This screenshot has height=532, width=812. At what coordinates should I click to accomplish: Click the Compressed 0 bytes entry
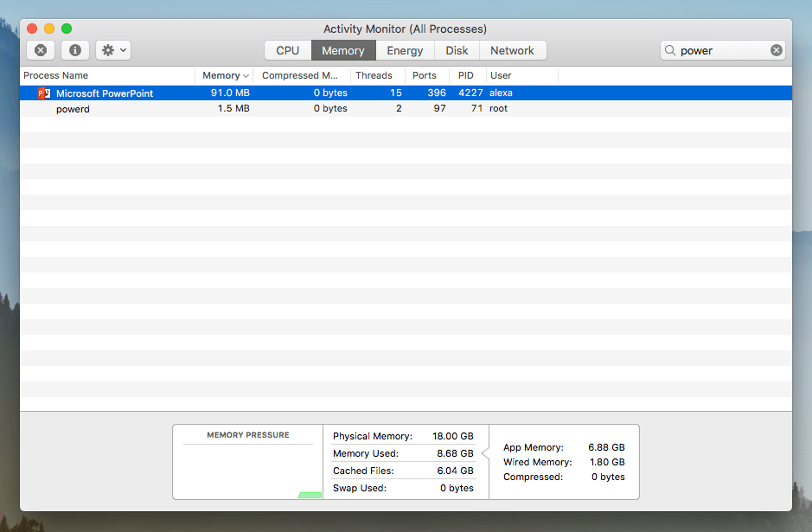564,477
